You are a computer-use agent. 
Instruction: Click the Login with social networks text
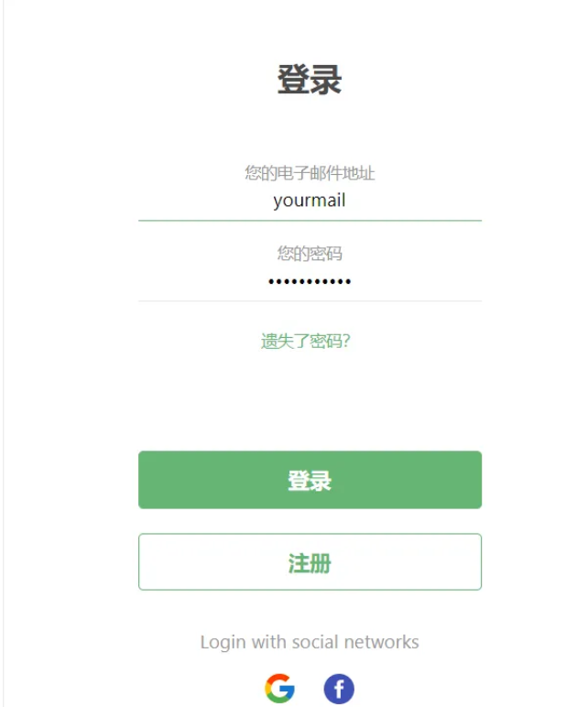(310, 642)
